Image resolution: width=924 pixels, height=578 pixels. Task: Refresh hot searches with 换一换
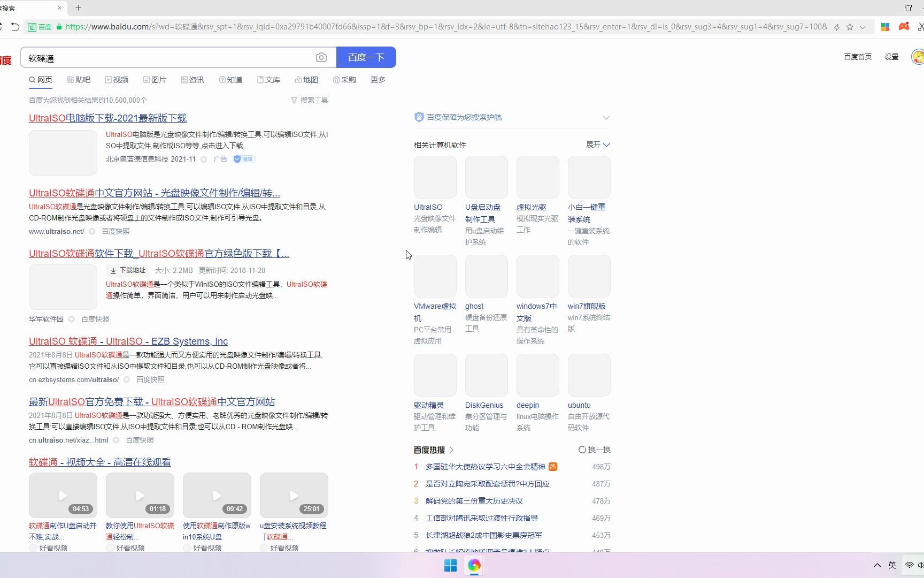point(595,450)
